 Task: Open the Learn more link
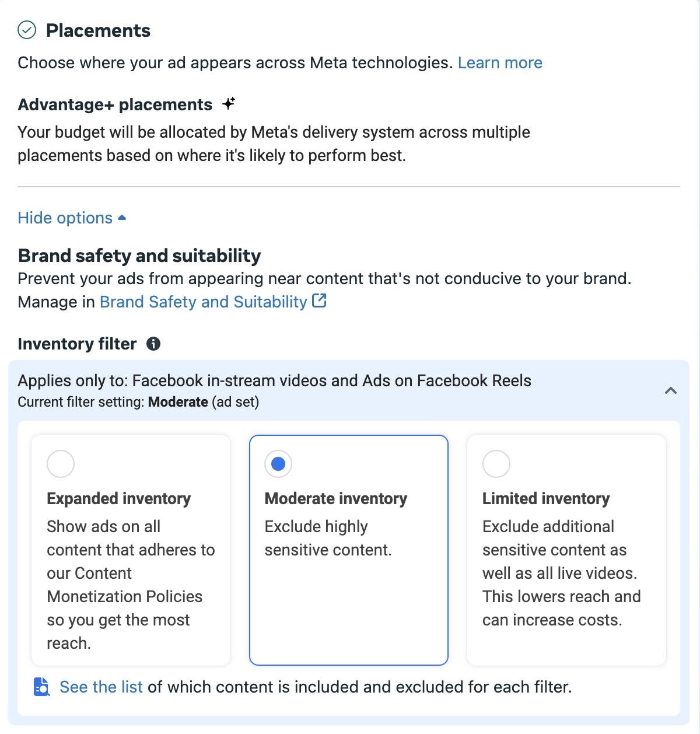[x=500, y=62]
